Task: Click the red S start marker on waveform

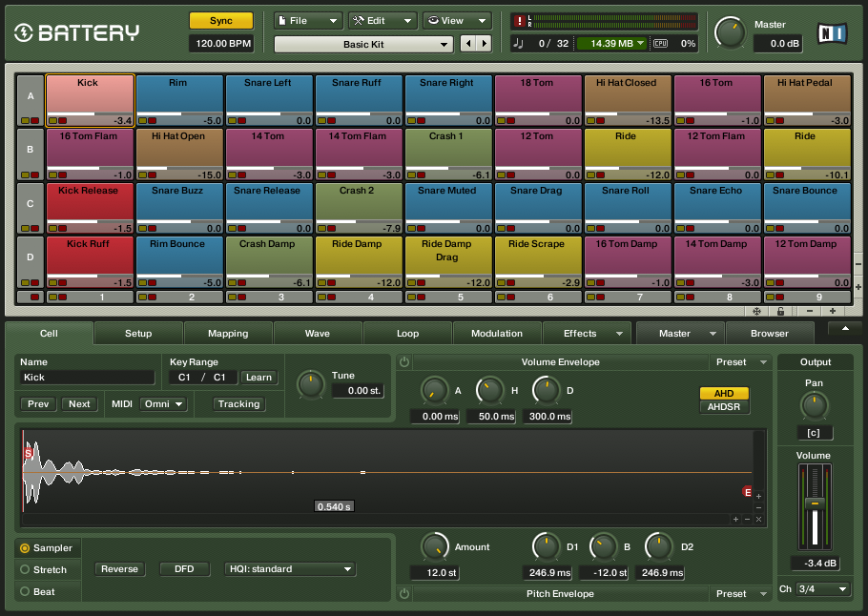Action: point(29,453)
